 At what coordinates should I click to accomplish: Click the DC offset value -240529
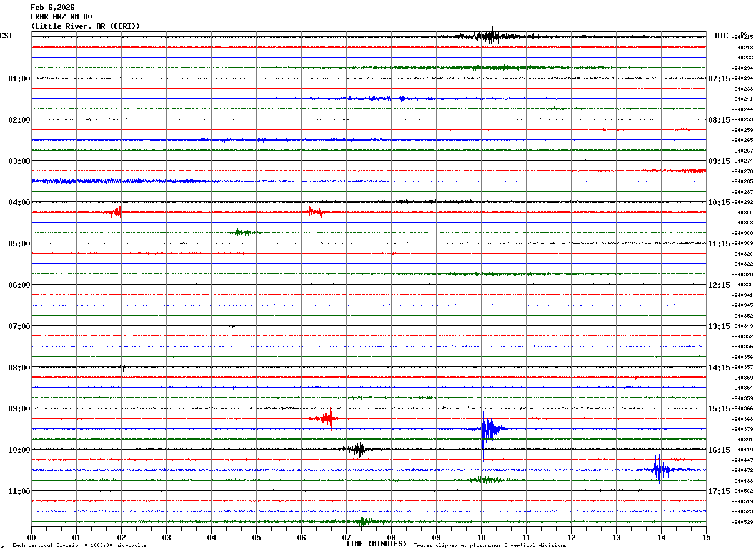pos(742,522)
